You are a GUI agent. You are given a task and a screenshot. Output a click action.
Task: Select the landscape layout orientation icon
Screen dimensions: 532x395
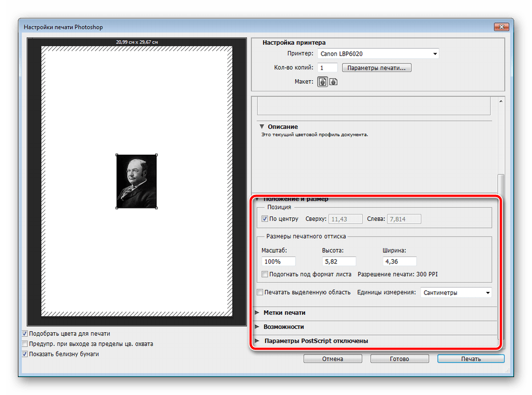click(x=334, y=82)
